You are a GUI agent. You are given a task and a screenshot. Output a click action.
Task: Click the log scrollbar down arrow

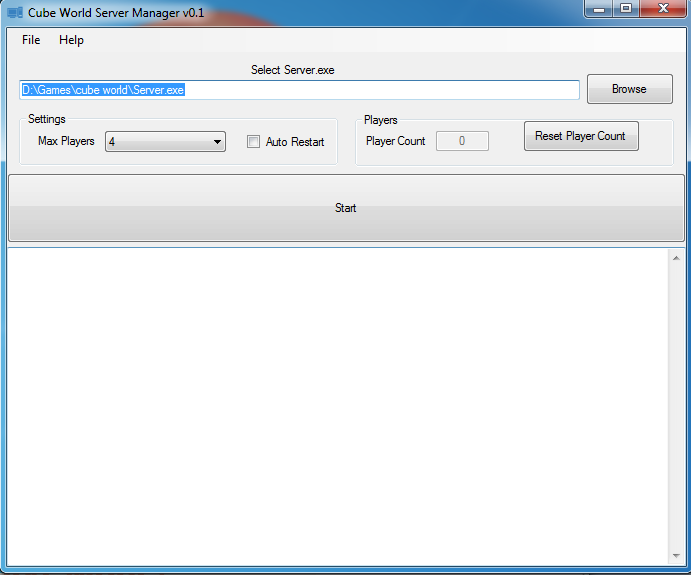point(675,556)
